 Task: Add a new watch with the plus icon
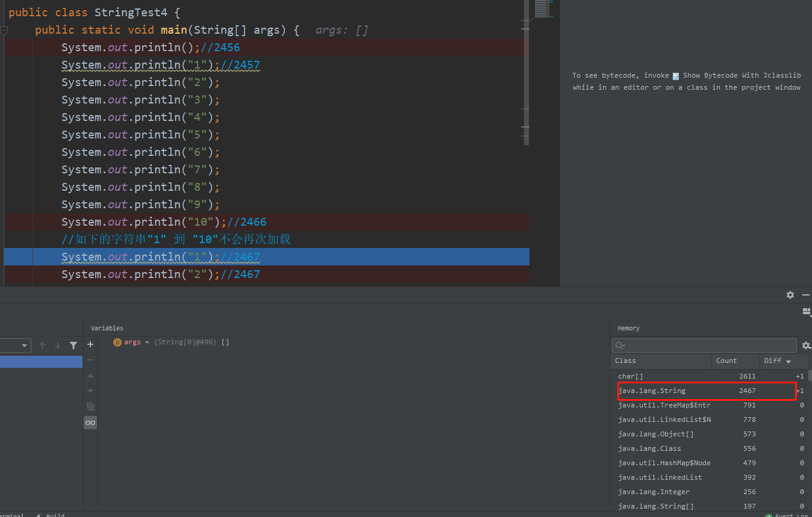tap(90, 344)
